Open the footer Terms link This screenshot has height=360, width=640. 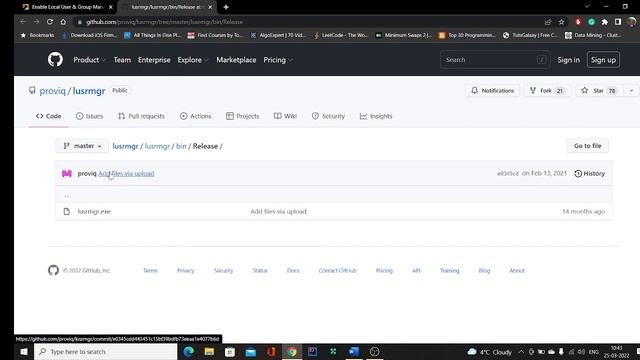pos(150,271)
